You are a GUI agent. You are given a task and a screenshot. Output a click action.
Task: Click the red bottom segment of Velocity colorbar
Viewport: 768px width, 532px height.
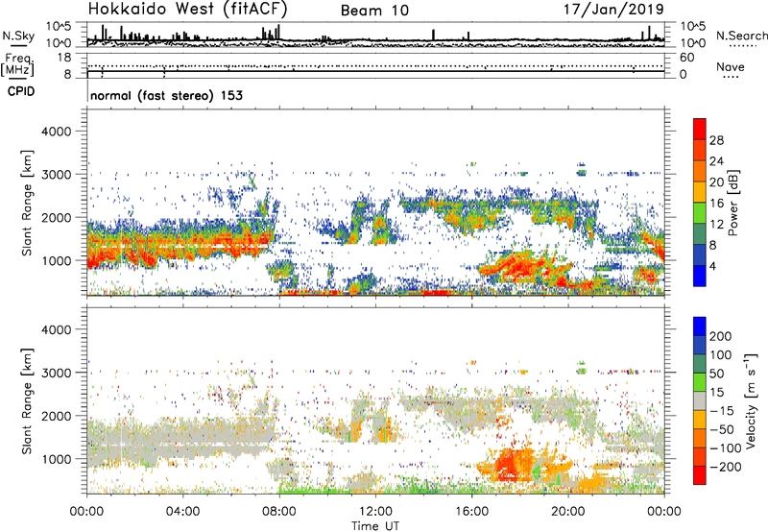coord(700,475)
